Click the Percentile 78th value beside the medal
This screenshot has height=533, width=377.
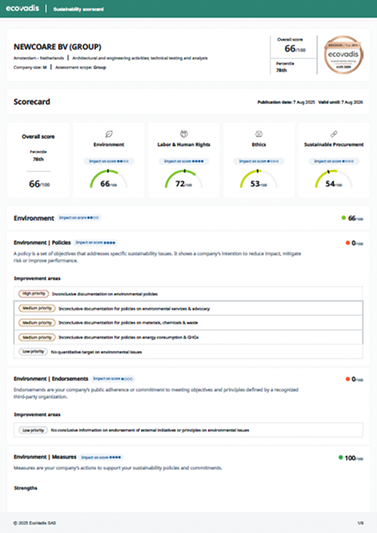click(x=281, y=70)
